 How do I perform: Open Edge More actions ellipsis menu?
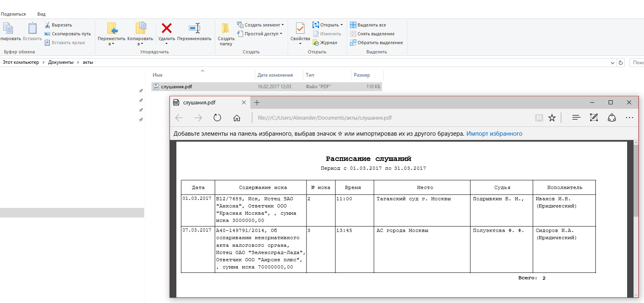(x=629, y=118)
